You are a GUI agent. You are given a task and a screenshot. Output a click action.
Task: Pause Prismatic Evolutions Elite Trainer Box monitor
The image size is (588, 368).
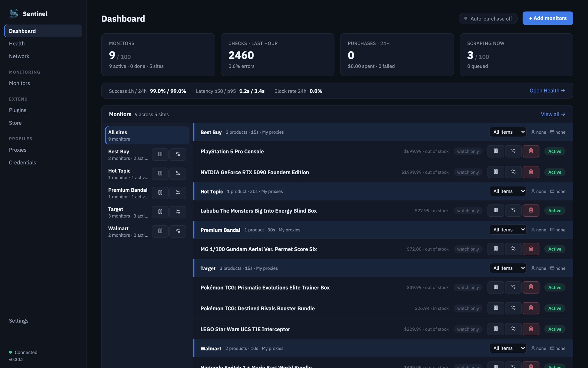click(496, 287)
